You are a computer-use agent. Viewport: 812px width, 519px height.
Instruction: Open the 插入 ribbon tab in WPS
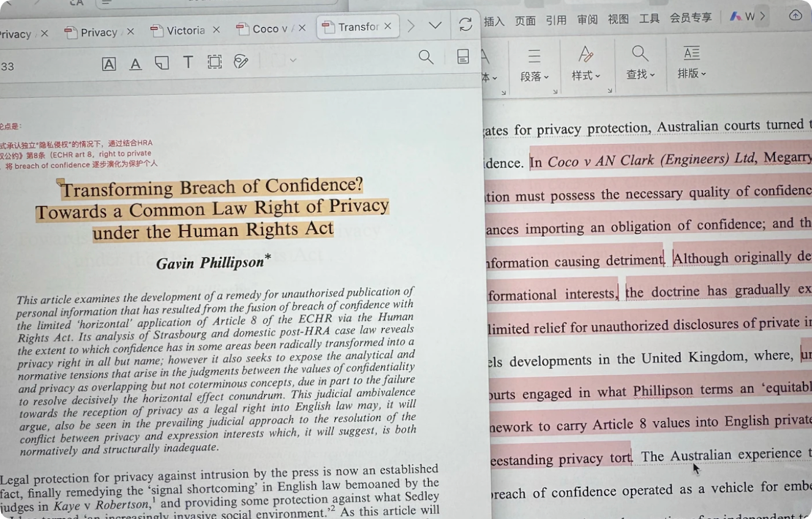[494, 21]
